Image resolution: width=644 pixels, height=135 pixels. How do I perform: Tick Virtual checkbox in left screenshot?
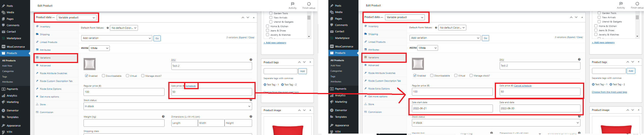coord(128,76)
